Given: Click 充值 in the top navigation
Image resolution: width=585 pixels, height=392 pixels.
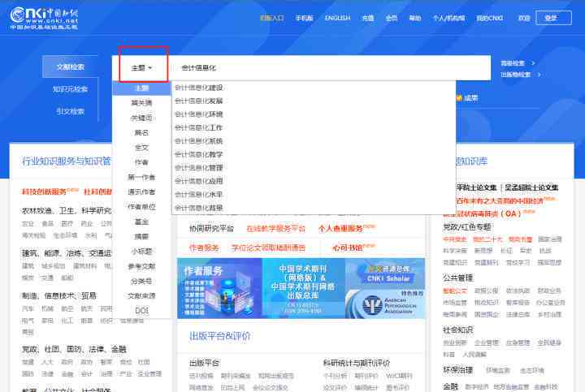Looking at the screenshot, I should 368,18.
